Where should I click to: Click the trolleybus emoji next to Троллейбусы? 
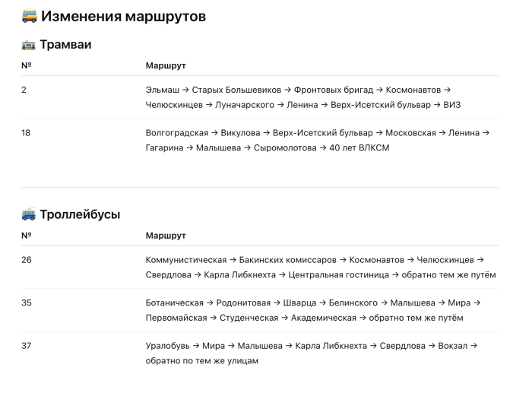tap(28, 214)
